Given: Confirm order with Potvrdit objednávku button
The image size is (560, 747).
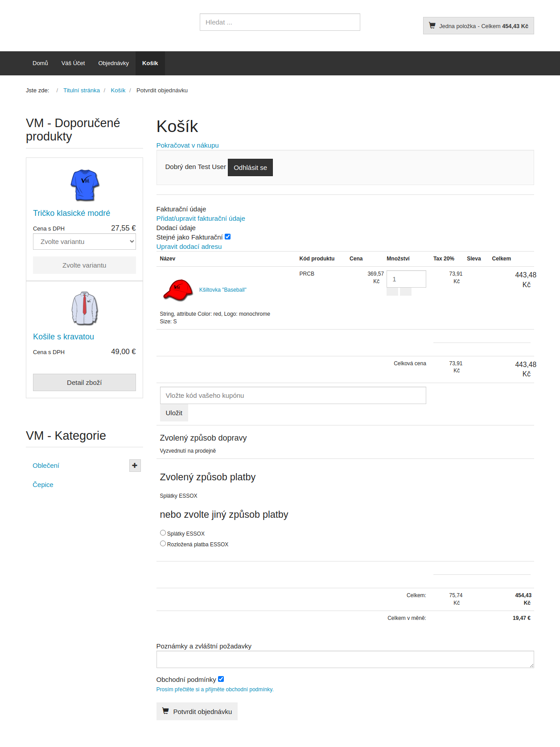Looking at the screenshot, I should (x=197, y=711).
